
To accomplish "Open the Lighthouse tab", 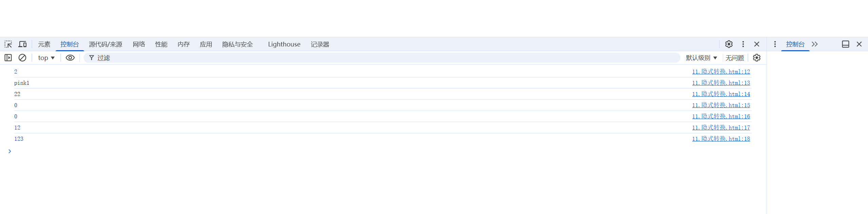I will click(284, 44).
